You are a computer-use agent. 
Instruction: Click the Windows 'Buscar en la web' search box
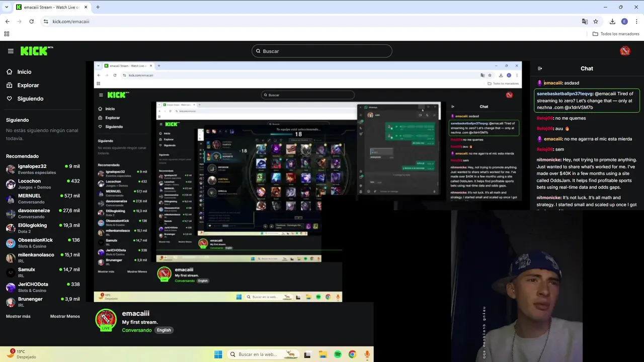click(262, 354)
